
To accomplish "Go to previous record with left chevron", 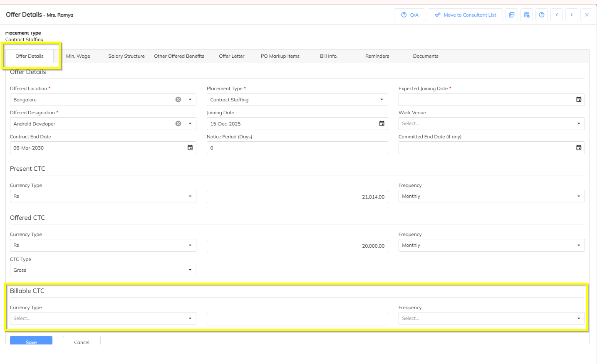I will [557, 15].
